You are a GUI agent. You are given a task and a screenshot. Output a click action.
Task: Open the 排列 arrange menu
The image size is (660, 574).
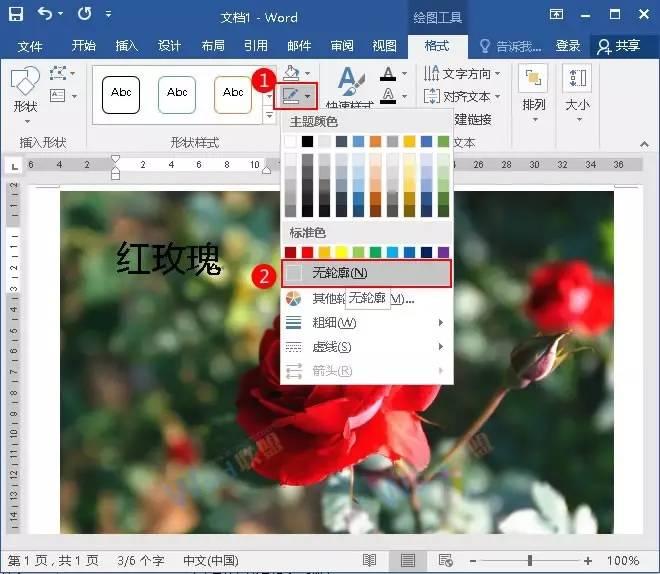point(534,93)
